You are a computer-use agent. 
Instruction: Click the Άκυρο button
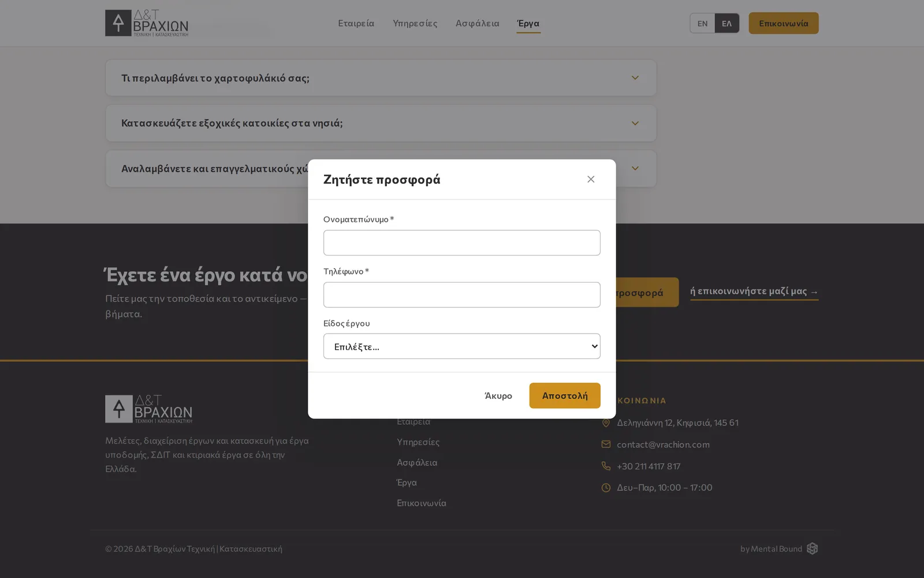point(498,395)
